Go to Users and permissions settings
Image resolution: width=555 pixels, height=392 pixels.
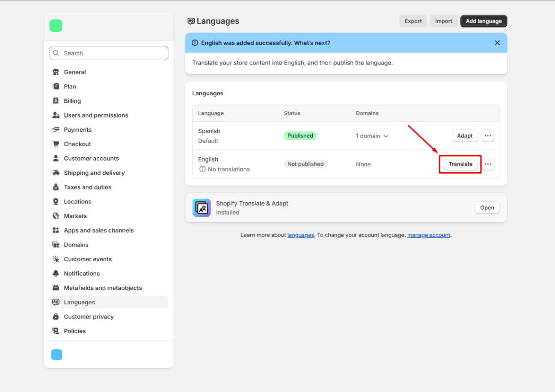(x=95, y=115)
